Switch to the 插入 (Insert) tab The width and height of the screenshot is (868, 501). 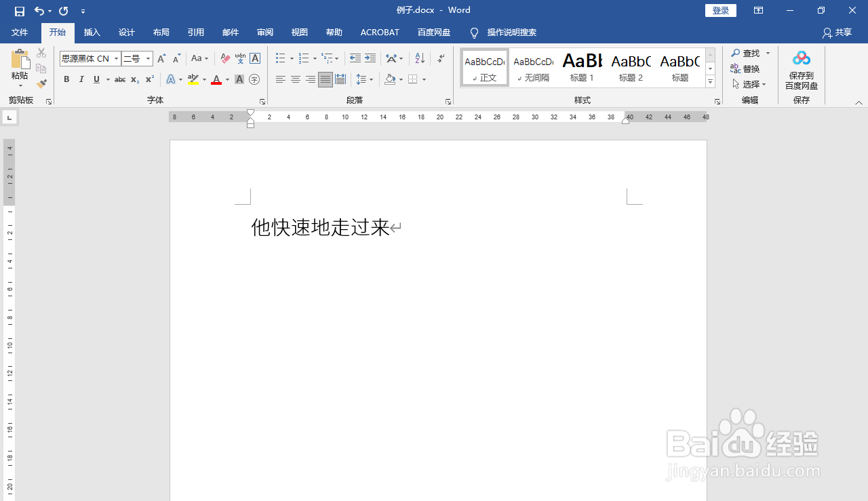point(92,33)
